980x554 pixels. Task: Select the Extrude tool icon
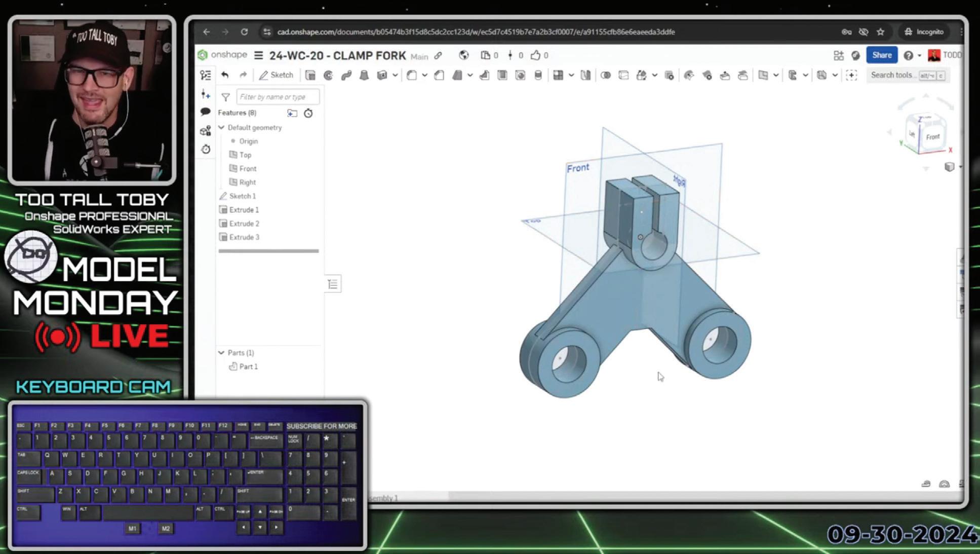click(310, 75)
